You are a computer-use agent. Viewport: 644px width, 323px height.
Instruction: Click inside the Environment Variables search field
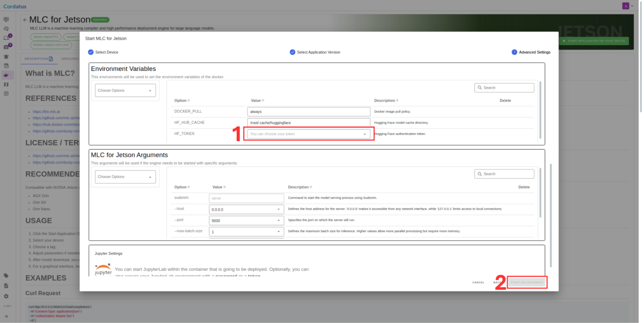click(504, 87)
